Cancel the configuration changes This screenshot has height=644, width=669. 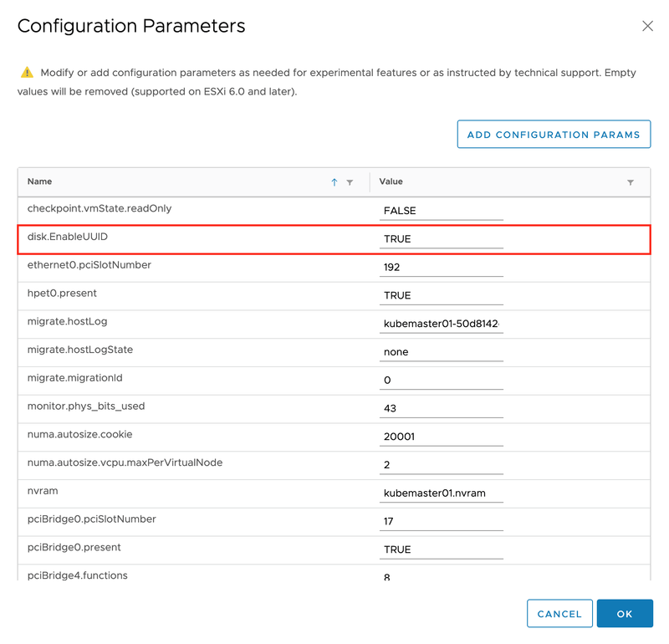559,614
